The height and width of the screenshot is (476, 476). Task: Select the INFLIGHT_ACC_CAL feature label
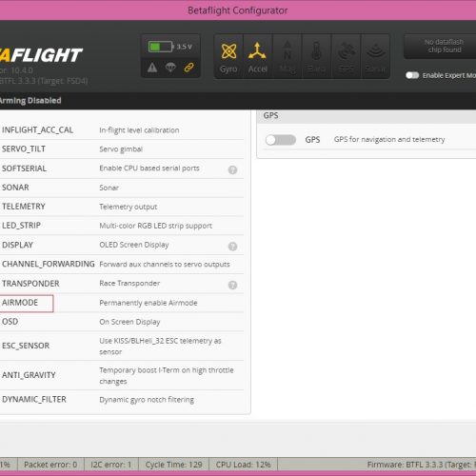(37, 130)
